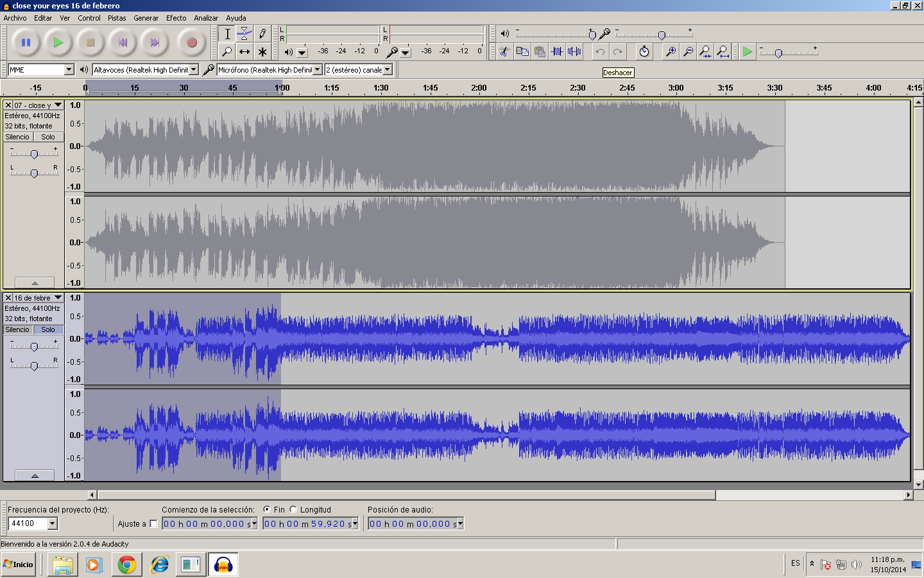The width and height of the screenshot is (924, 578).
Task: Click the Cut scissors icon
Action: [x=504, y=51]
